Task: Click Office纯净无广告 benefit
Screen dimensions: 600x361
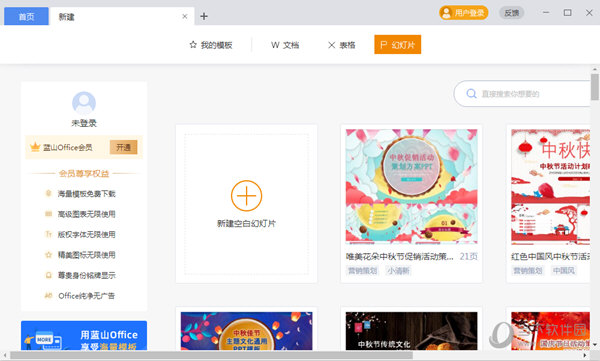Action: [86, 296]
